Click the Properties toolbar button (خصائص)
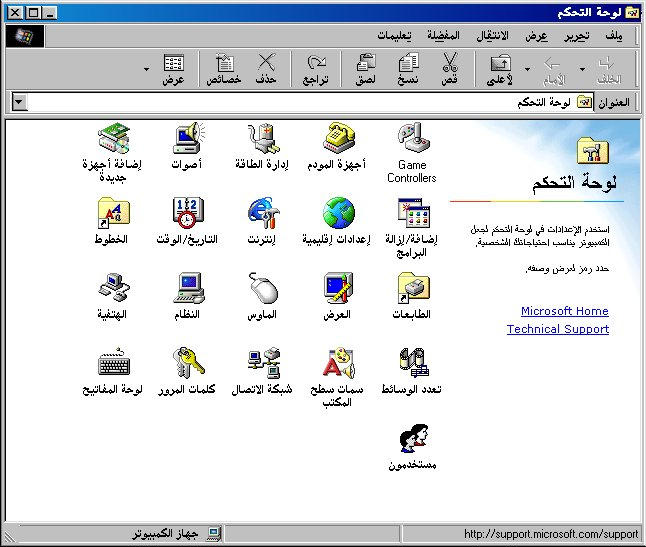Viewport: 646px width, 547px height. (224, 69)
